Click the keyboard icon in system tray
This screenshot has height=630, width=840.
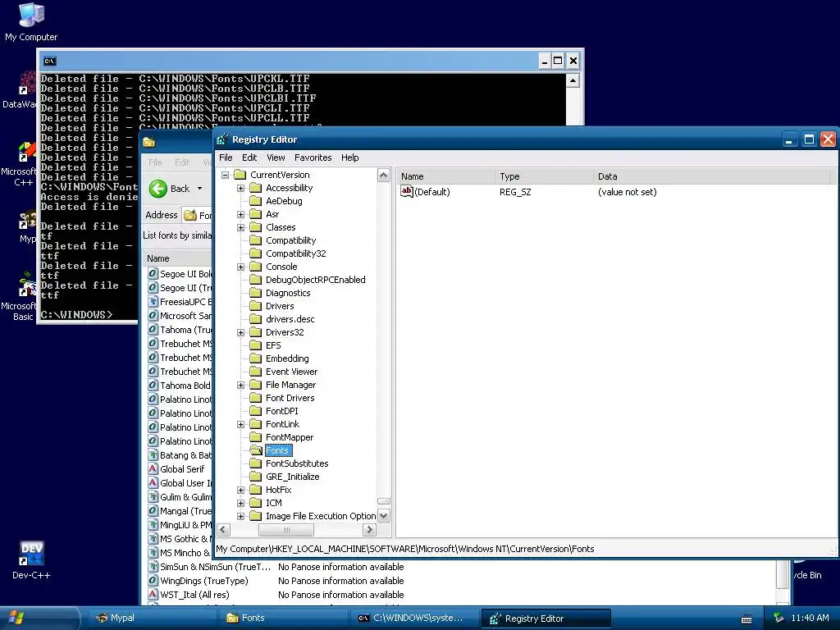click(x=746, y=619)
